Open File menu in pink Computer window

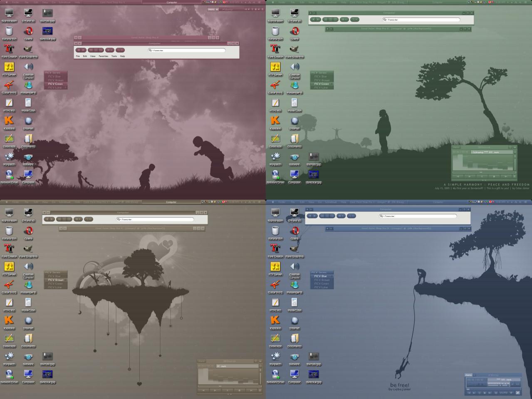78,56
